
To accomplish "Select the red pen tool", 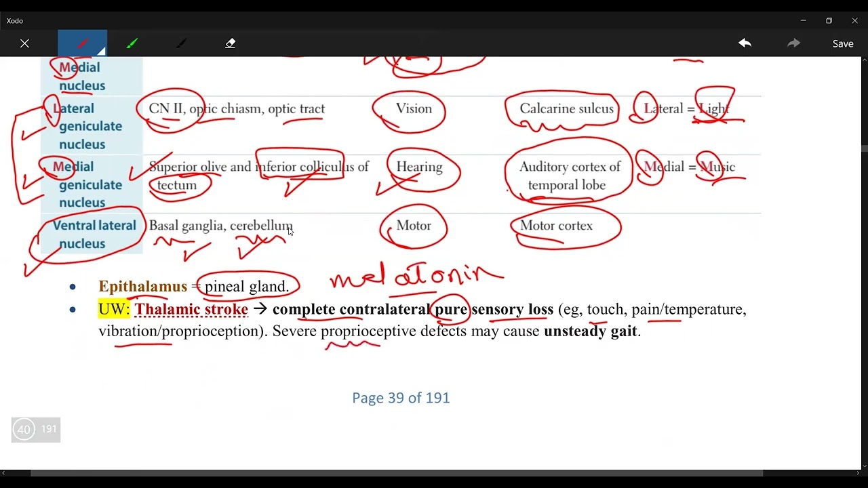I will coord(82,43).
